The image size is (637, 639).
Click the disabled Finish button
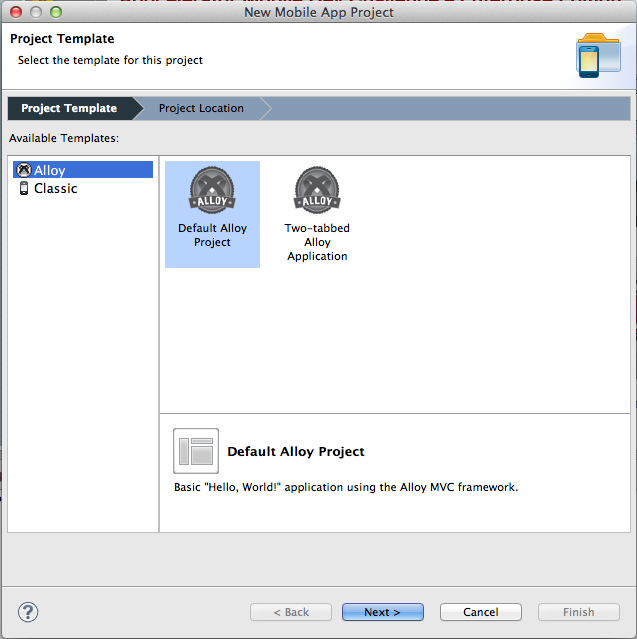point(579,612)
